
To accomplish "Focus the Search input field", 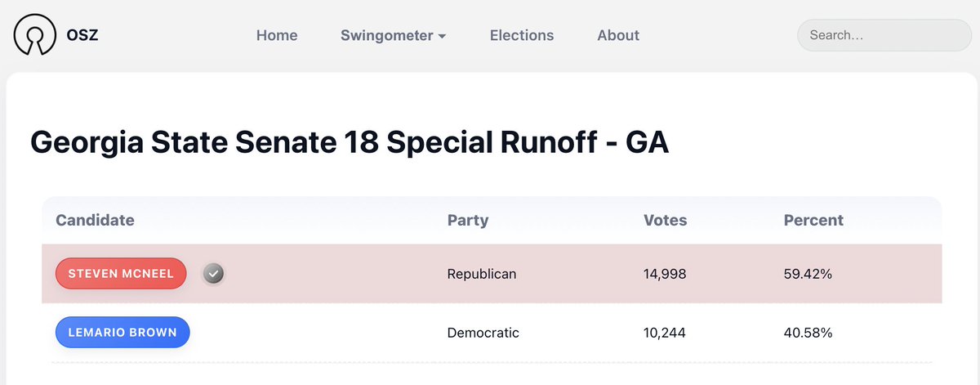I will [884, 35].
